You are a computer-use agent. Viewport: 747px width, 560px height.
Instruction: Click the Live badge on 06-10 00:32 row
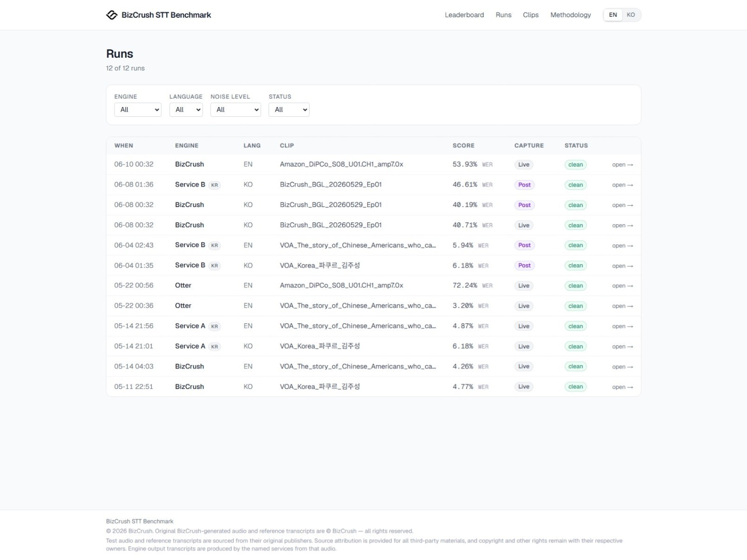click(x=524, y=165)
